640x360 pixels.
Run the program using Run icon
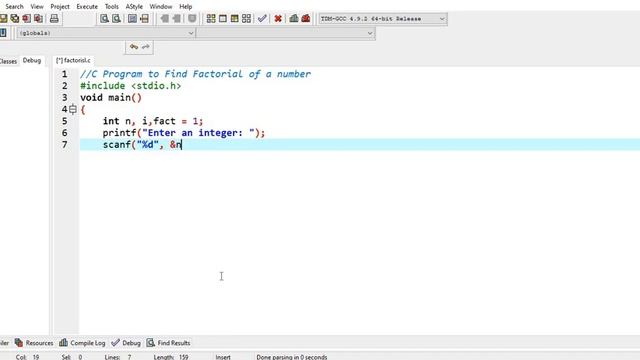(x=222, y=18)
